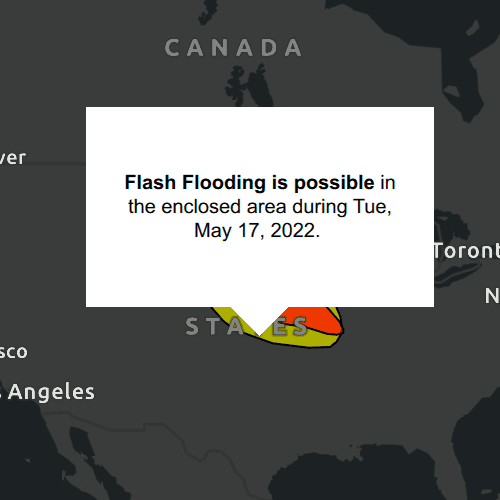Click the CANADA country label
500x500 pixels.
point(233,48)
